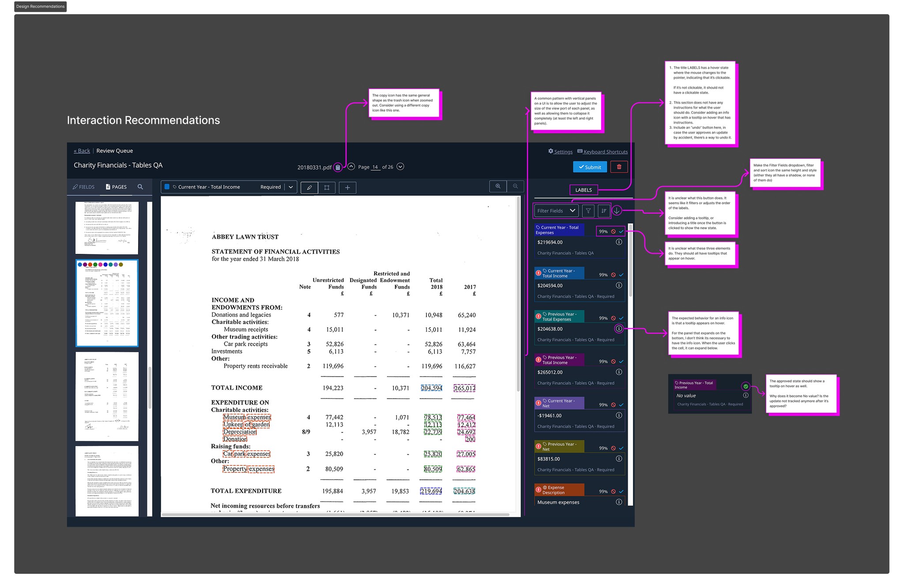Go to next page with down chevron
Image resolution: width=904 pixels, height=588 pixels.
[400, 167]
